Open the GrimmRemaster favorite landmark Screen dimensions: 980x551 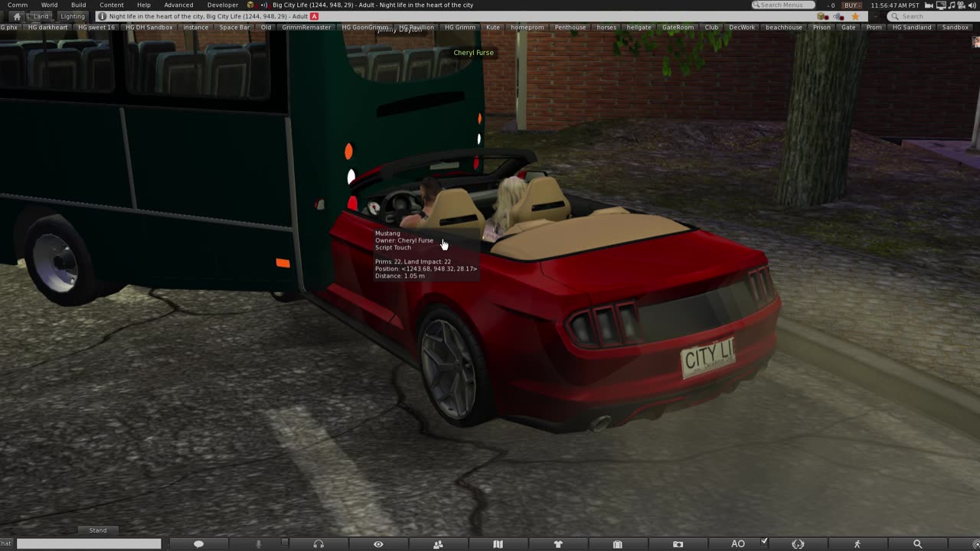click(x=306, y=28)
